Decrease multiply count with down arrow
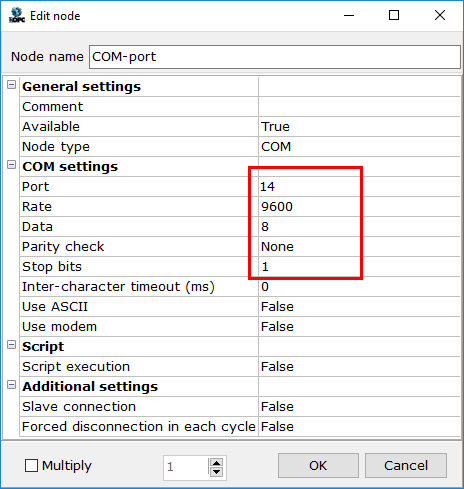464x489 pixels. pyautogui.click(x=217, y=471)
